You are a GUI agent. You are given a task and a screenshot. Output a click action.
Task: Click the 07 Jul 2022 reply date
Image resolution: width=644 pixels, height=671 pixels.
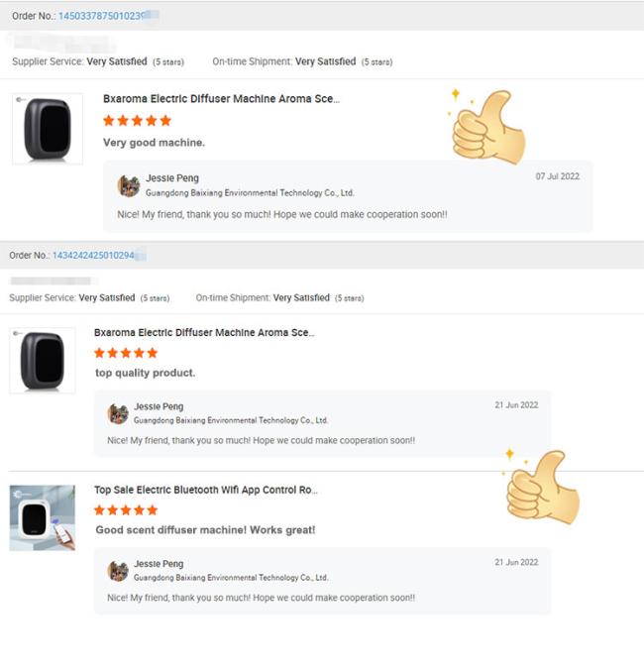click(x=557, y=176)
